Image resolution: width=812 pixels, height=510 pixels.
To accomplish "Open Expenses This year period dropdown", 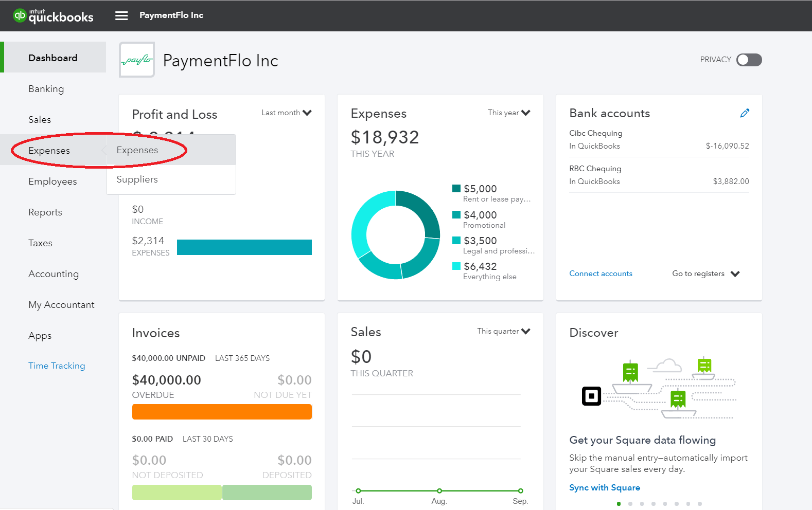I will tap(509, 113).
